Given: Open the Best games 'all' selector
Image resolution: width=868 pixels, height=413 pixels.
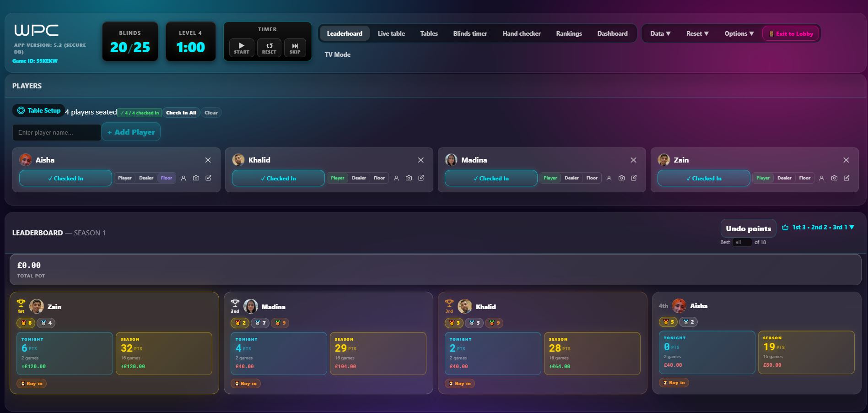Looking at the screenshot, I should (742, 242).
